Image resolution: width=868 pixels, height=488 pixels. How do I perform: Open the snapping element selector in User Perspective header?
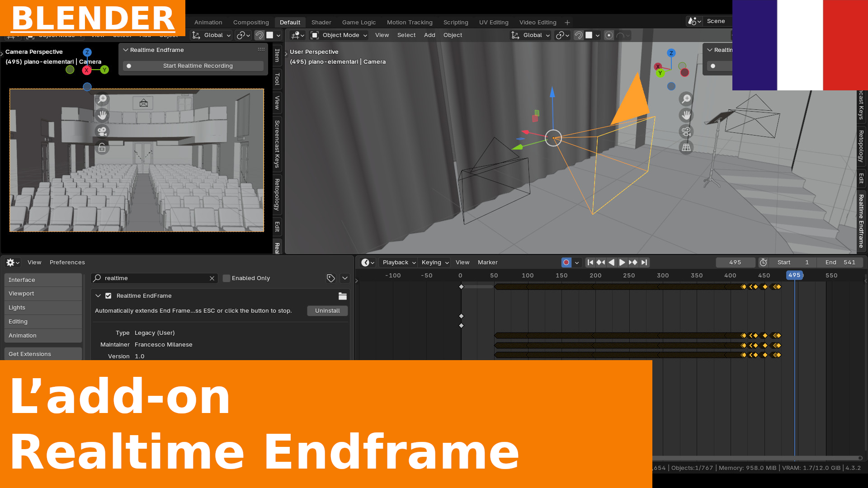pos(592,35)
